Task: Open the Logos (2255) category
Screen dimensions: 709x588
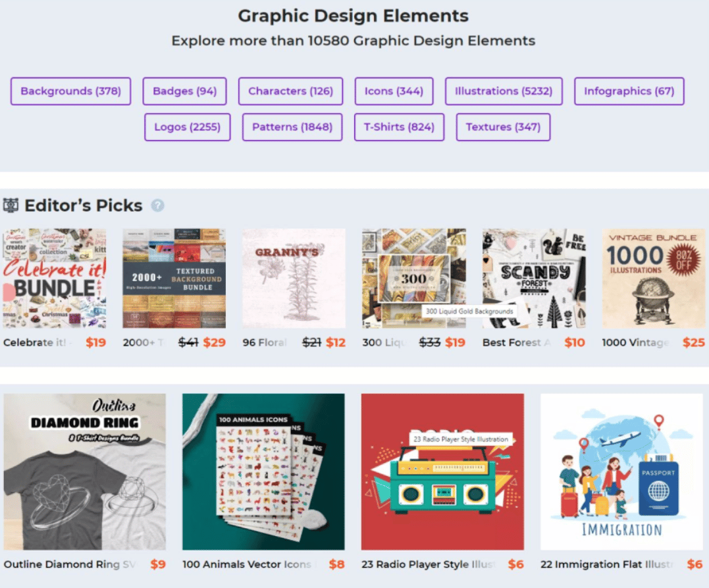Action: (x=187, y=127)
